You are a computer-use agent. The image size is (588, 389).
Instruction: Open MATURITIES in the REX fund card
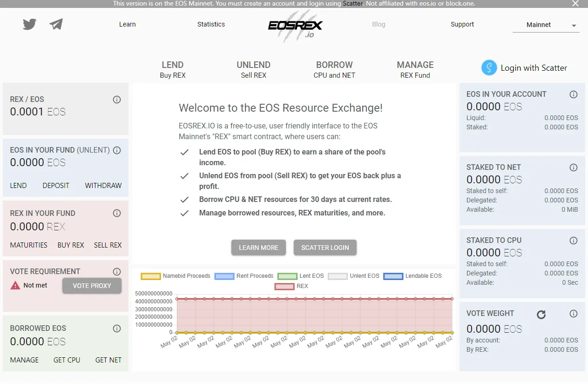click(x=29, y=245)
